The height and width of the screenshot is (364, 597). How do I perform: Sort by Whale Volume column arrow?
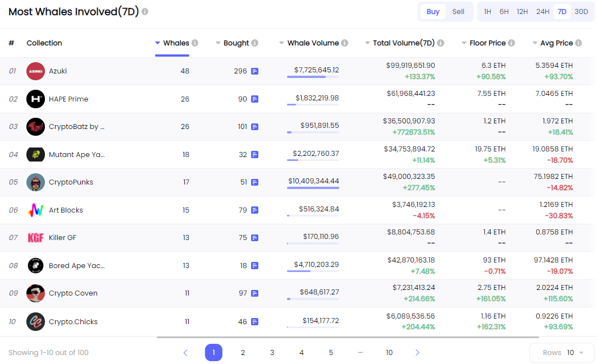point(281,43)
